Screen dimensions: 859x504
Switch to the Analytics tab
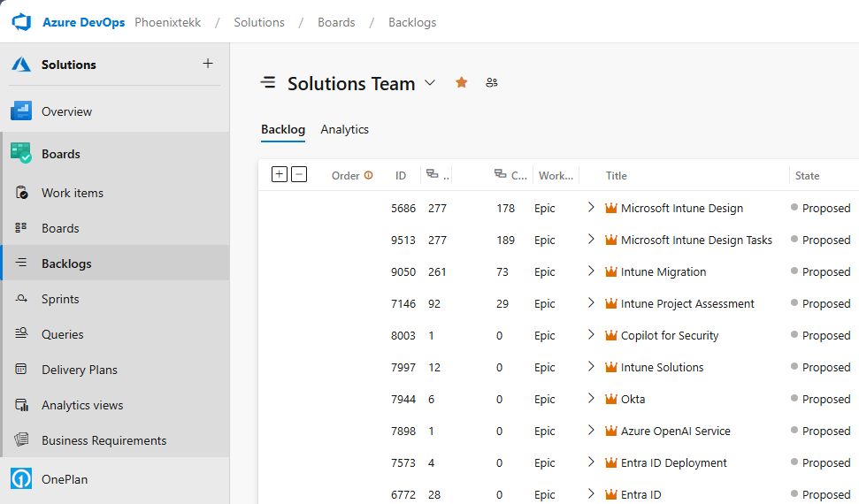(x=345, y=130)
